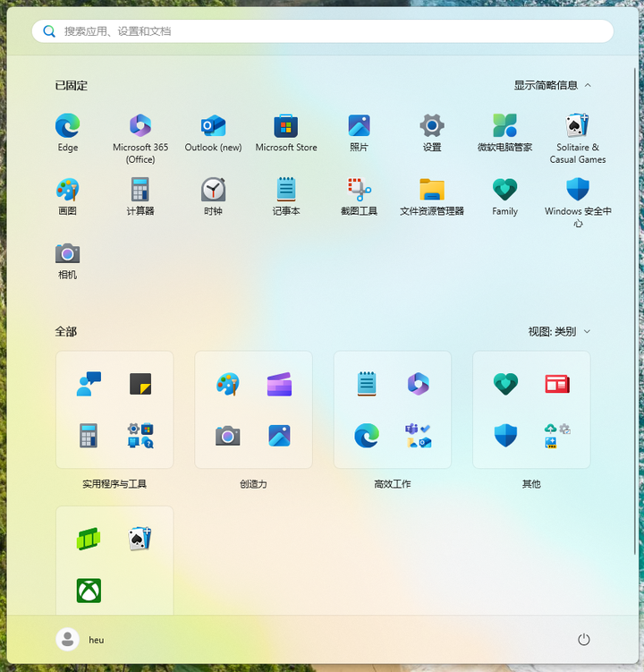Open the heu user account menu
Image resolution: width=644 pixels, height=672 pixels.
tap(80, 640)
